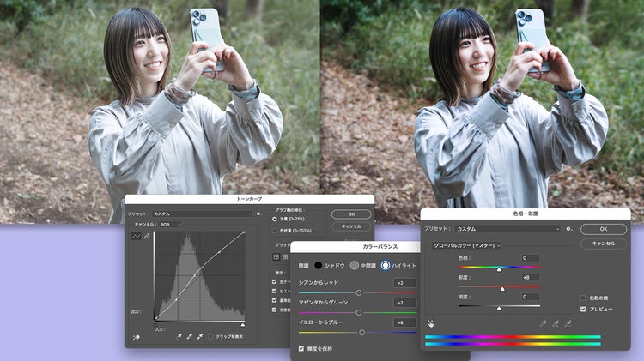Viewport: 644px width, 361px height.
Task: Enable the 色彩の統一 colorize checkbox
Action: (583, 298)
